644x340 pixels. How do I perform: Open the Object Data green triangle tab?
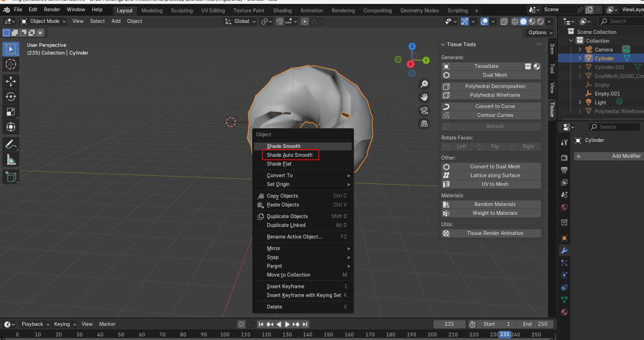(565, 300)
